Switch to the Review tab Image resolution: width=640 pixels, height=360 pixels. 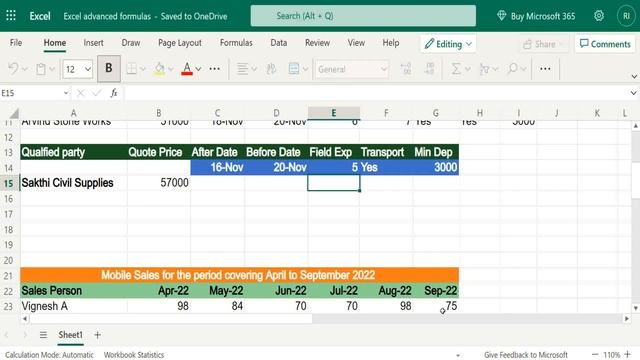coord(317,42)
